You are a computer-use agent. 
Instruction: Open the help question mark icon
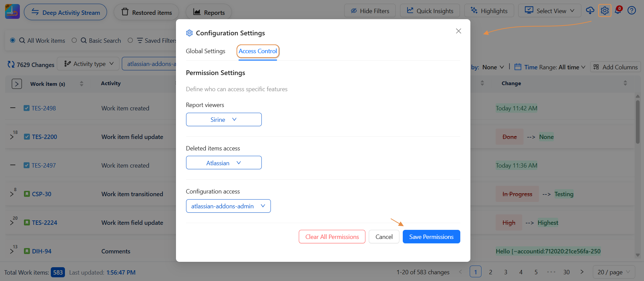click(632, 11)
